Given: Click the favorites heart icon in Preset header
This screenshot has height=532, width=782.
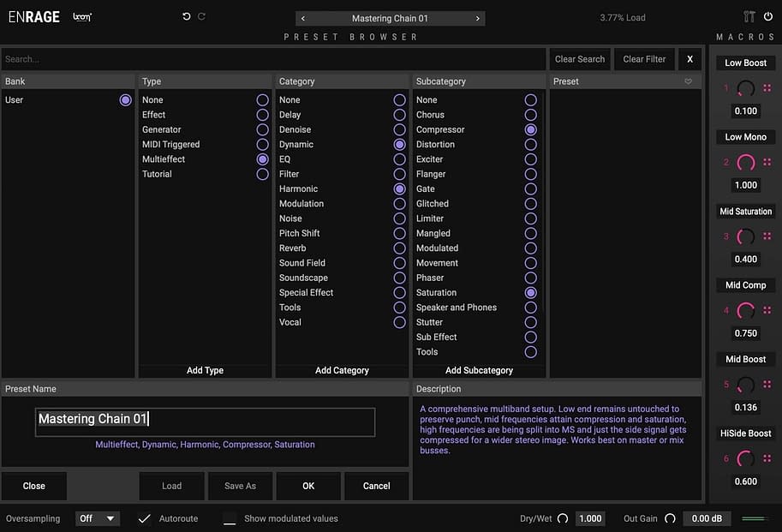Looking at the screenshot, I should pos(688,81).
